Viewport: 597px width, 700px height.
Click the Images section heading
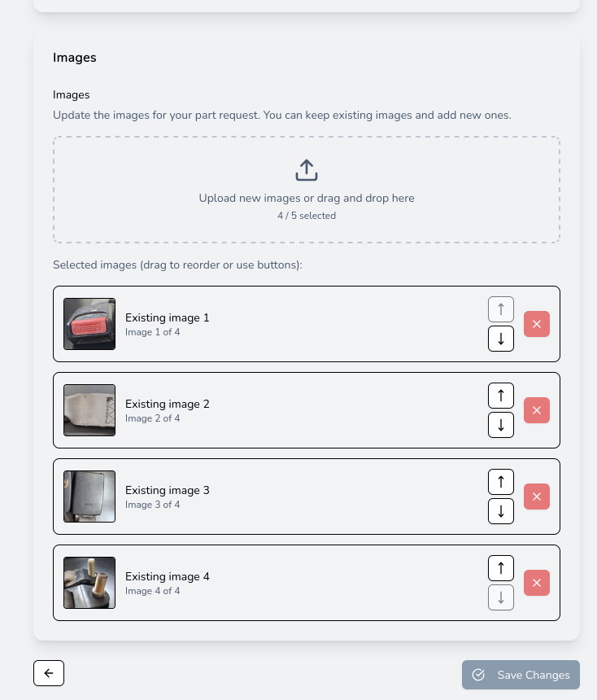[x=74, y=58]
